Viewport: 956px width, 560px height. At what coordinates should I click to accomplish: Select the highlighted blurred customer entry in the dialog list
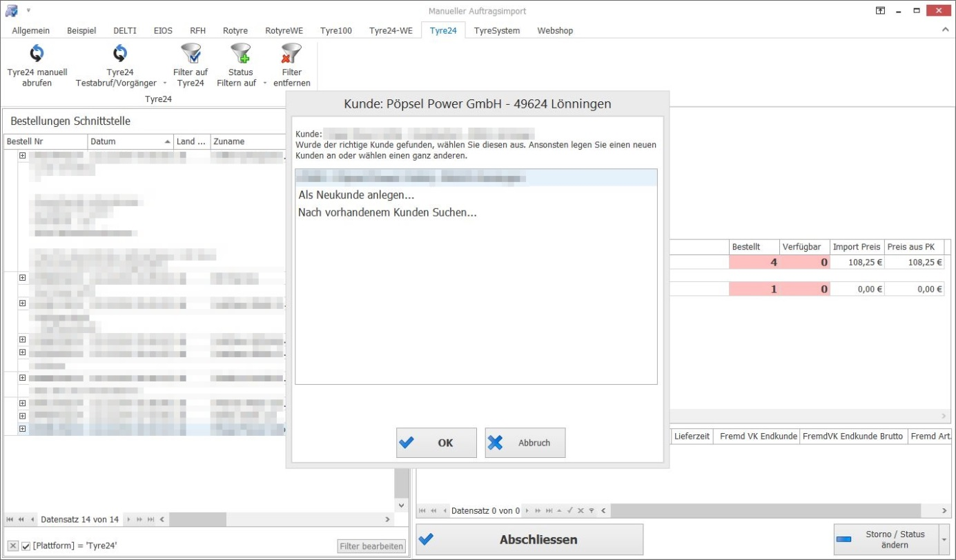(476, 178)
